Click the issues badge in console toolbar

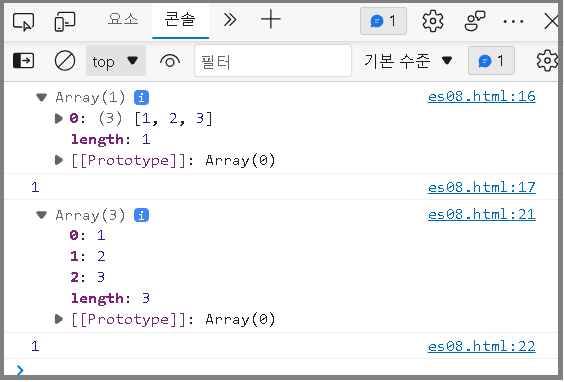pos(491,61)
